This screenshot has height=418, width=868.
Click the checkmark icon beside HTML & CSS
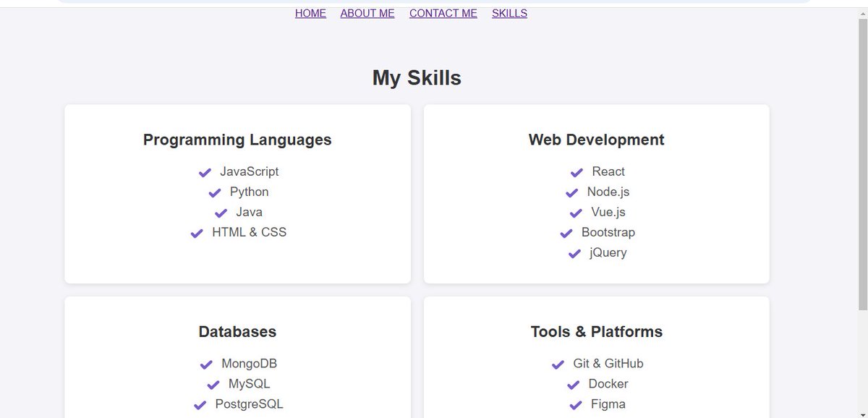pyautogui.click(x=197, y=234)
